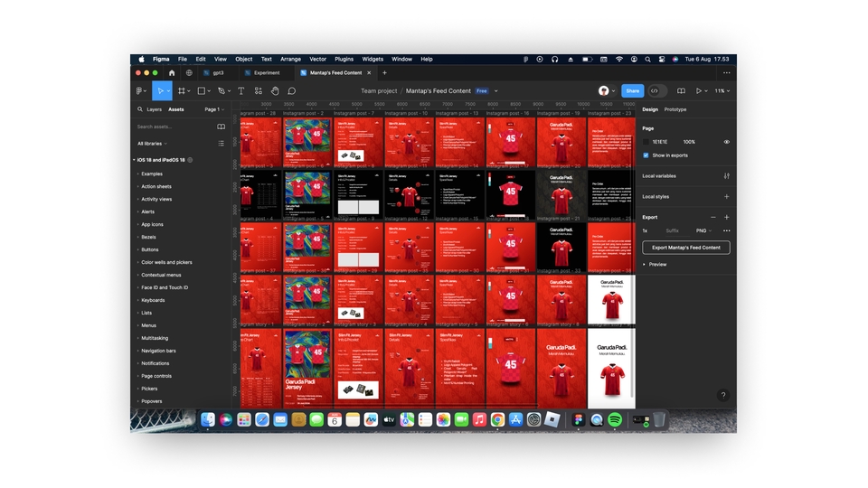Open libraries book icon in top toolbar
This screenshot has height=488, width=868.
tap(681, 90)
